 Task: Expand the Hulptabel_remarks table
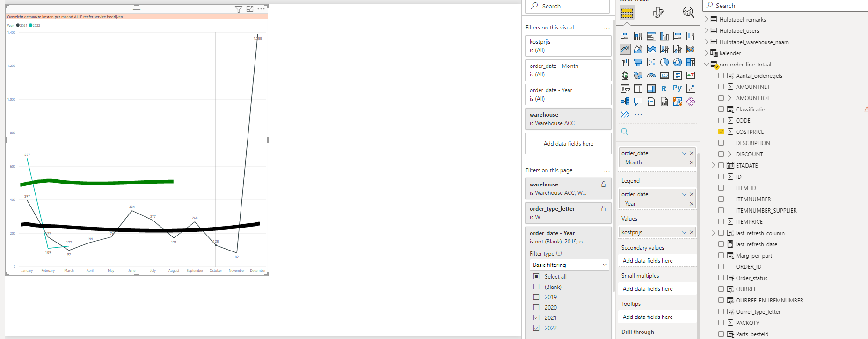pyautogui.click(x=707, y=19)
